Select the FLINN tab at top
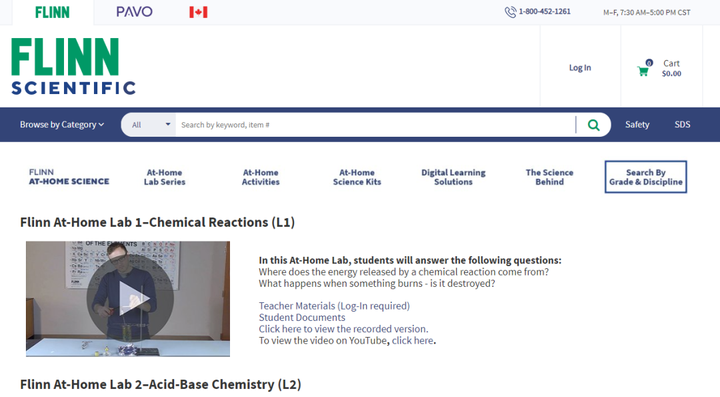 coord(52,12)
